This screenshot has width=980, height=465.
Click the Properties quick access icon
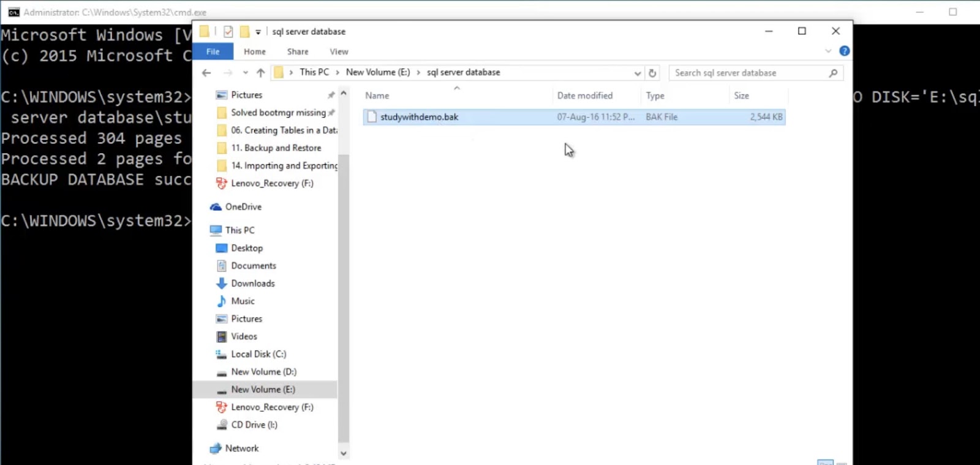(228, 31)
